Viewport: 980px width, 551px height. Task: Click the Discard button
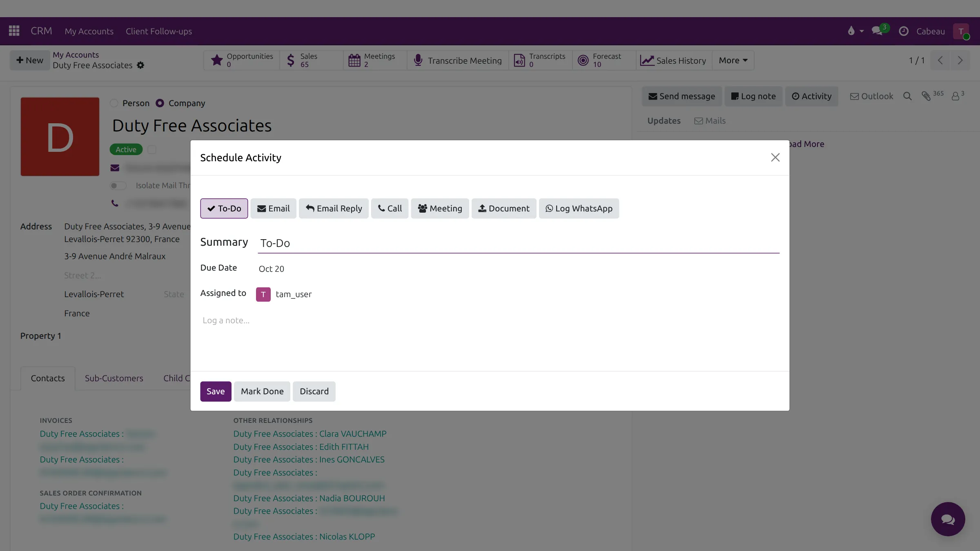[x=314, y=391]
